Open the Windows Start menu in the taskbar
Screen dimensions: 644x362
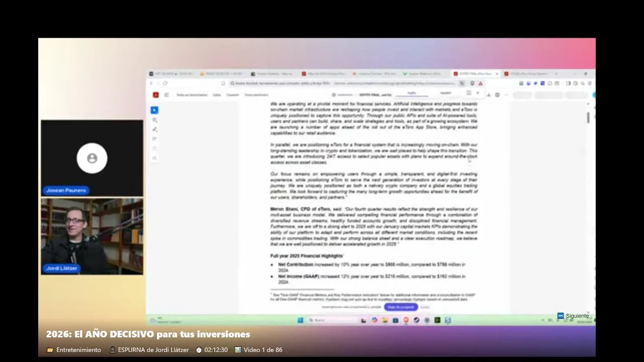click(300, 320)
